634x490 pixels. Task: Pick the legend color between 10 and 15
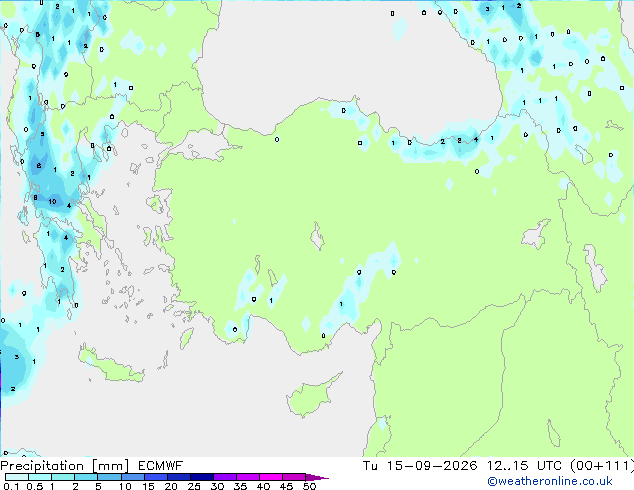click(x=132, y=477)
